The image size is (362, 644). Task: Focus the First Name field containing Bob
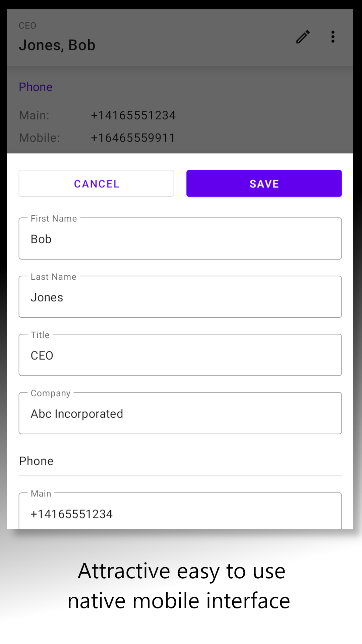pos(180,239)
